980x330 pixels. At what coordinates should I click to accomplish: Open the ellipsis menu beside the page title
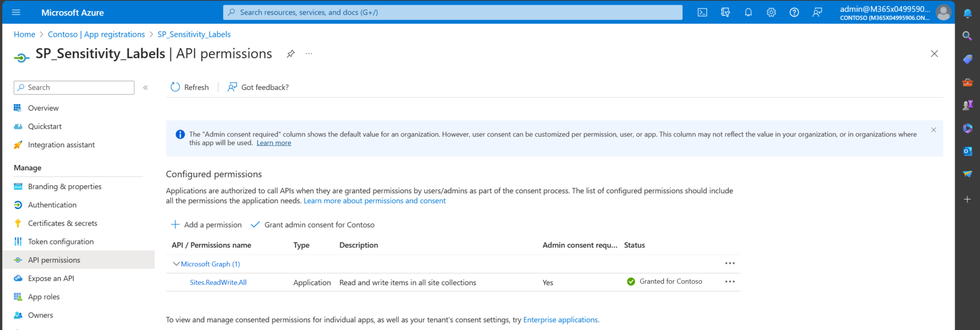[x=309, y=54]
